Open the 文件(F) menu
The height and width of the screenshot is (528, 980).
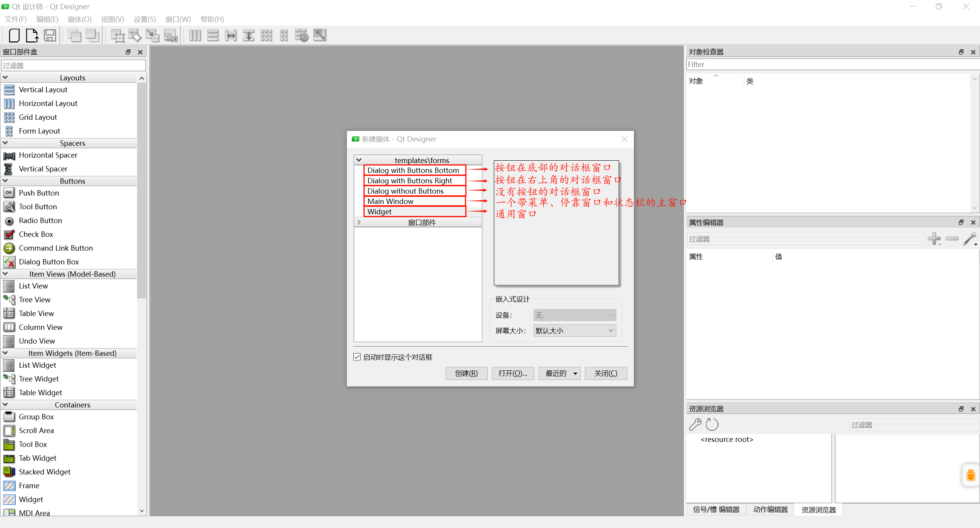click(x=15, y=19)
